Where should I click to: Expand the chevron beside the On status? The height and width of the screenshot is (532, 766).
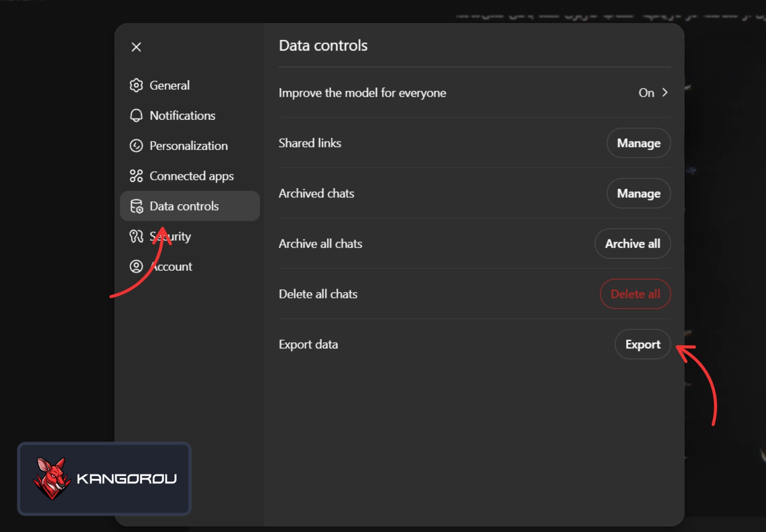665,93
